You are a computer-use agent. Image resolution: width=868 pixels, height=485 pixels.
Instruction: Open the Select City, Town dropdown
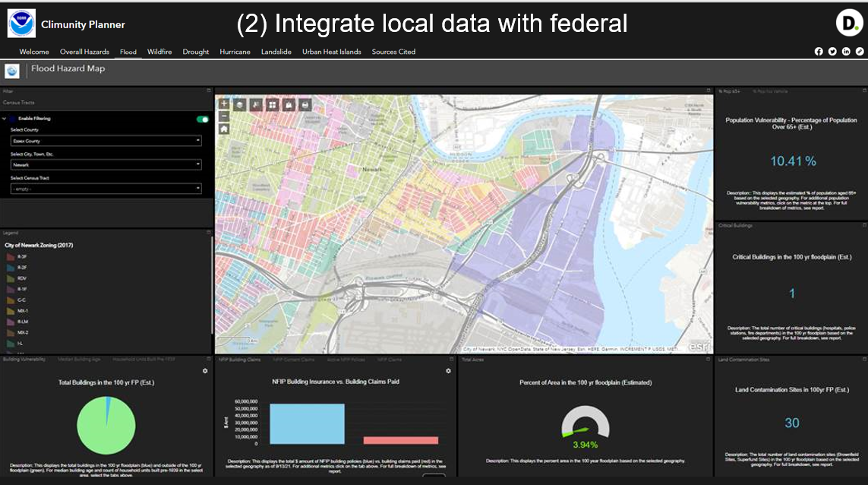coord(106,164)
